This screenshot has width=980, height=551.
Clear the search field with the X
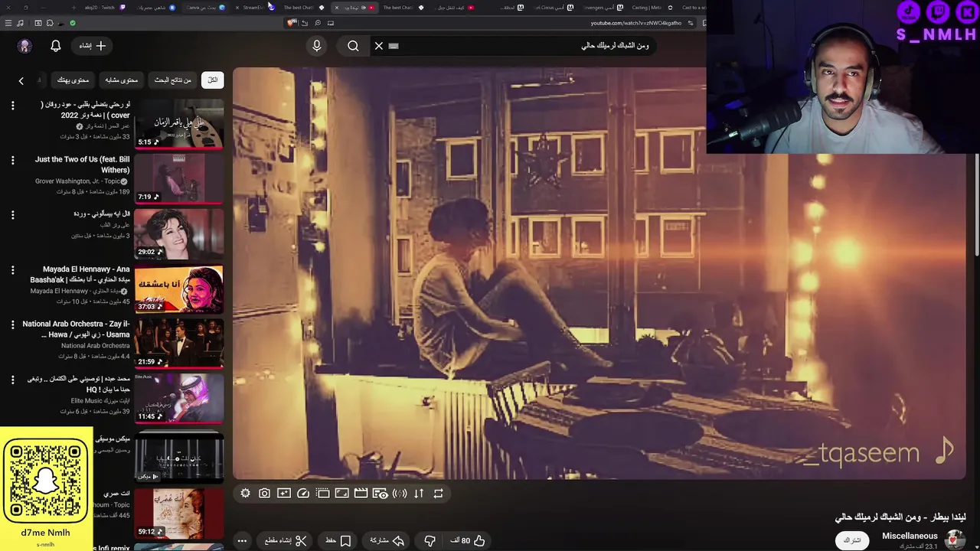(378, 46)
